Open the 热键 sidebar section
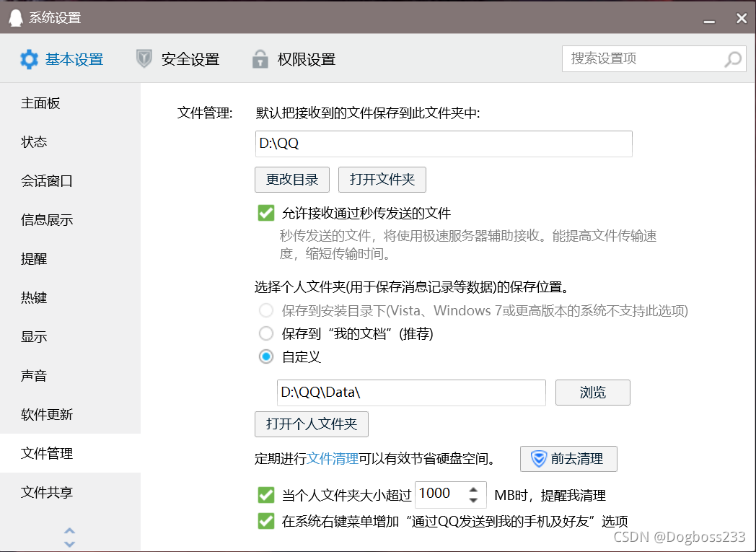 pyautogui.click(x=71, y=297)
